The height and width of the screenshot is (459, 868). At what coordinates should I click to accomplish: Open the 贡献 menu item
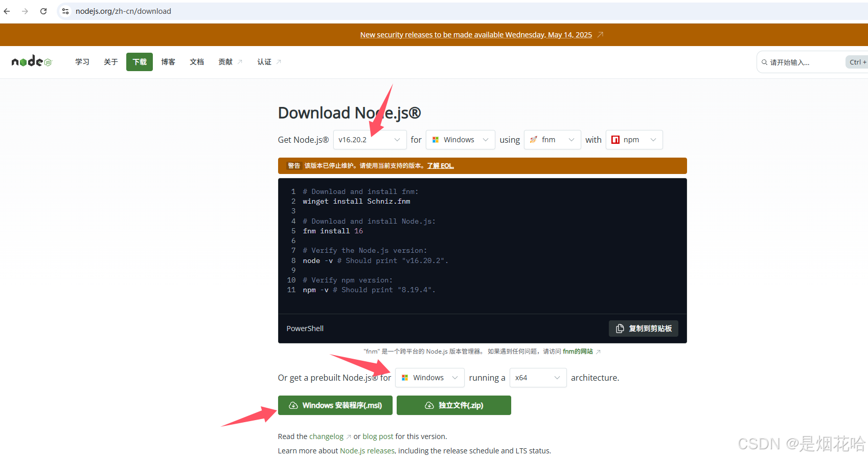click(x=230, y=62)
